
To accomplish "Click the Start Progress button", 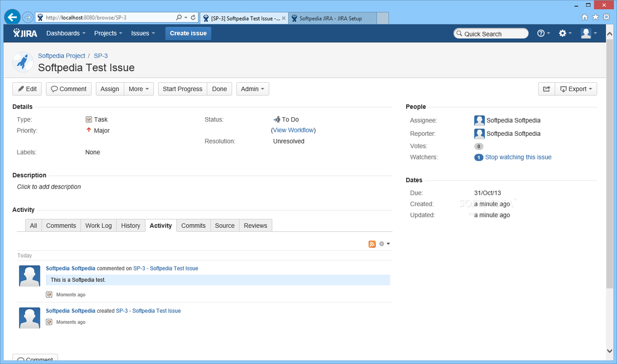I will 183,89.
